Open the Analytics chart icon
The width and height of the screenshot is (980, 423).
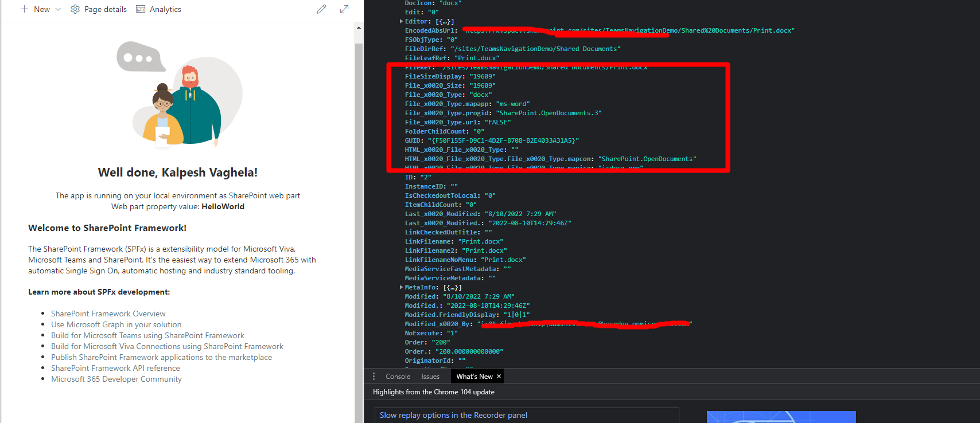click(x=141, y=9)
